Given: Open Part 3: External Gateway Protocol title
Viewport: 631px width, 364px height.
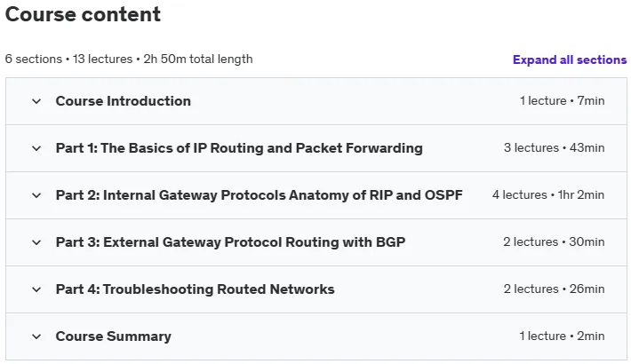Looking at the screenshot, I should (x=230, y=242).
